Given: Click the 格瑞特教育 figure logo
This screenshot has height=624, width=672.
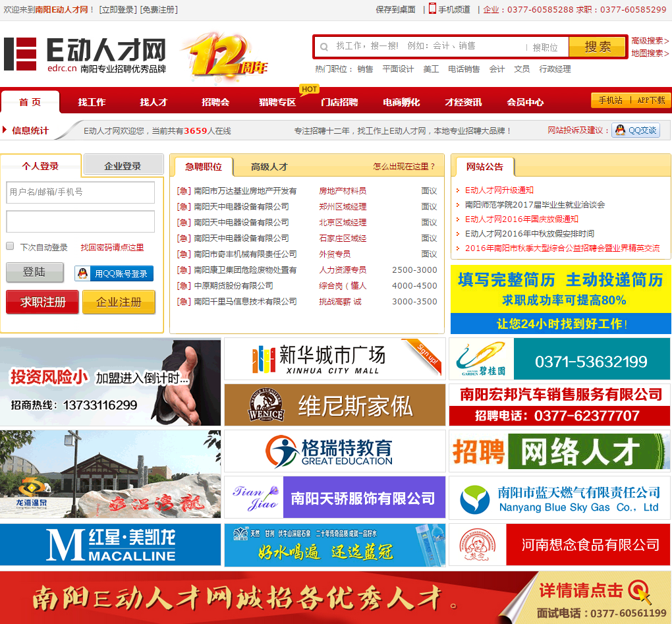Looking at the screenshot, I should tap(281, 452).
